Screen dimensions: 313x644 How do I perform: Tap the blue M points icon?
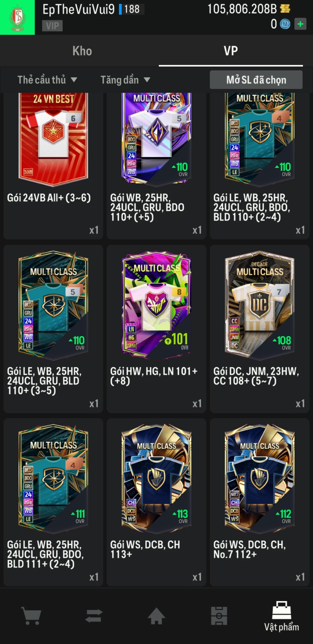pos(285,24)
